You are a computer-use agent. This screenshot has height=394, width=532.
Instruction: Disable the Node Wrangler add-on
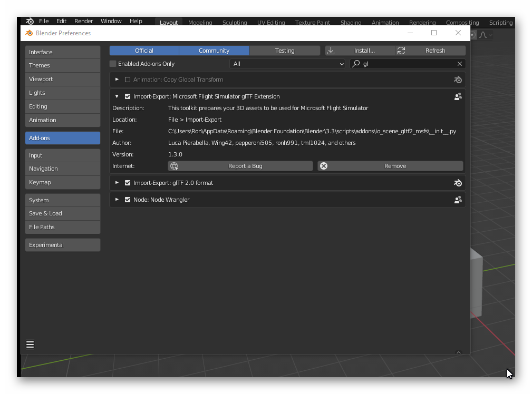click(128, 200)
